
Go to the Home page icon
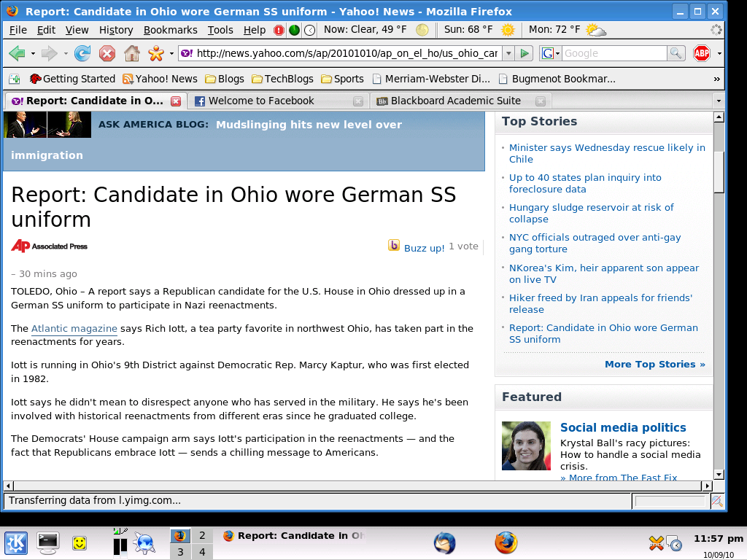tap(132, 53)
